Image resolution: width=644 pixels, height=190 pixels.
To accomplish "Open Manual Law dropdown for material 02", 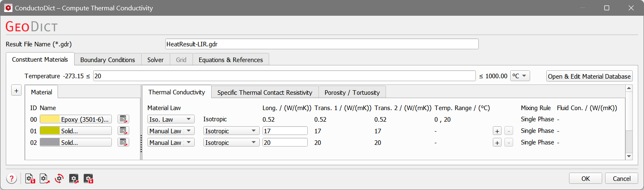I will [171, 142].
